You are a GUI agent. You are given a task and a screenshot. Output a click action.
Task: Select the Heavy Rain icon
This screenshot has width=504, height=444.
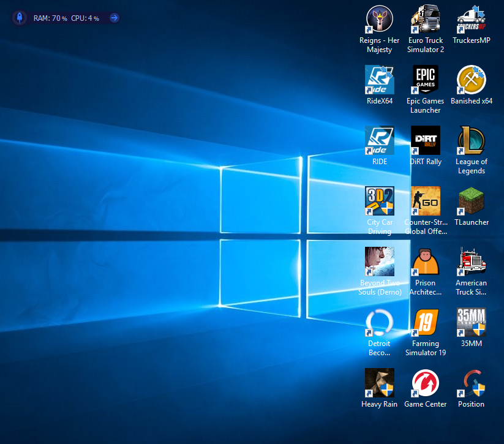(x=379, y=383)
